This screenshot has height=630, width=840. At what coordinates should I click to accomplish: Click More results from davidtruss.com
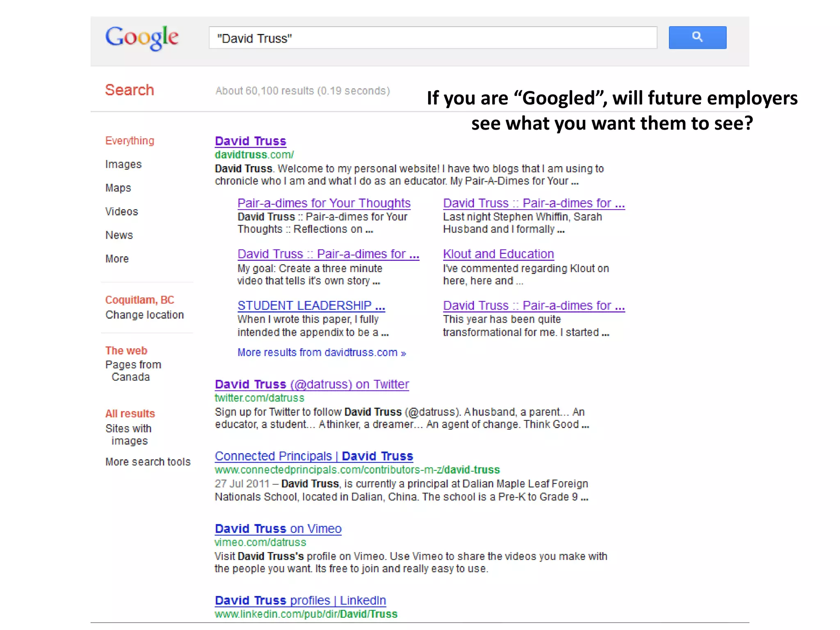coord(322,353)
